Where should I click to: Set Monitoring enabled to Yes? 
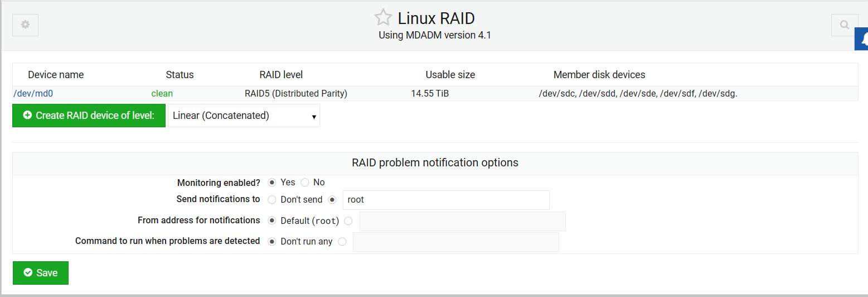(x=272, y=183)
